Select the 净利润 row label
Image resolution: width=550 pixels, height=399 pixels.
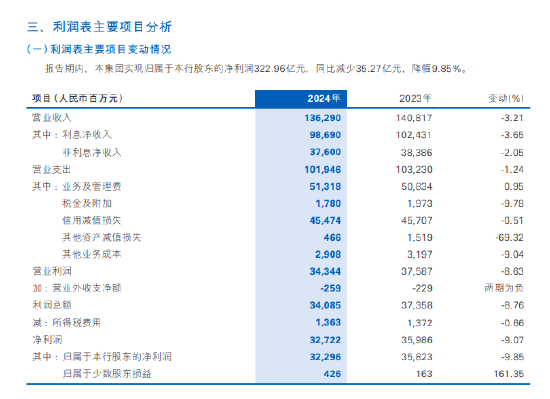pos(47,340)
